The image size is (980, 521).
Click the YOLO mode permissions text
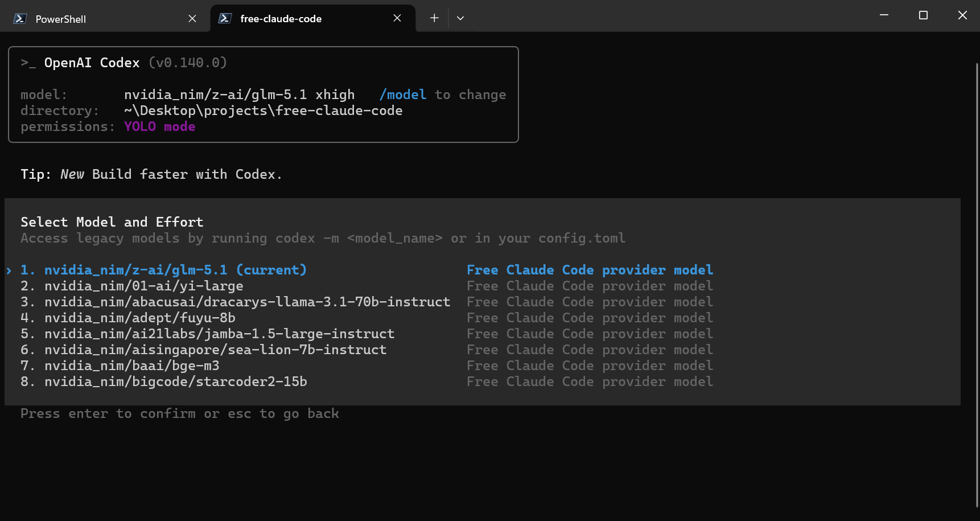point(160,126)
